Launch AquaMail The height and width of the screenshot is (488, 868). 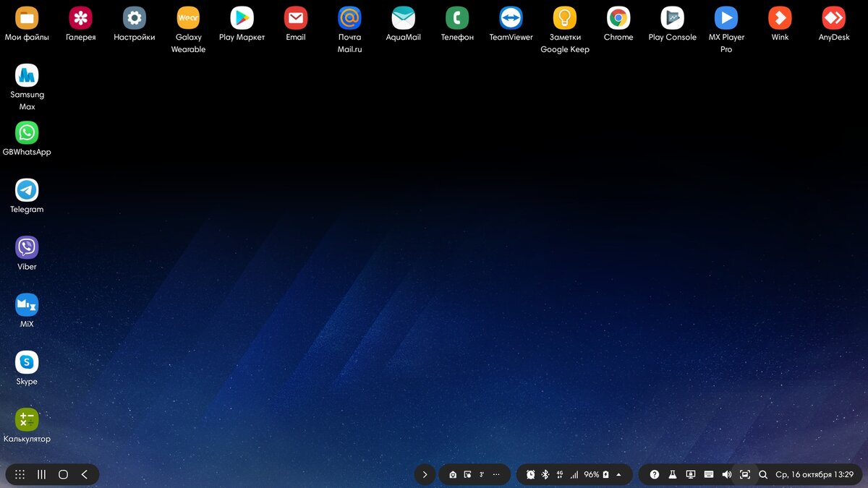click(403, 24)
